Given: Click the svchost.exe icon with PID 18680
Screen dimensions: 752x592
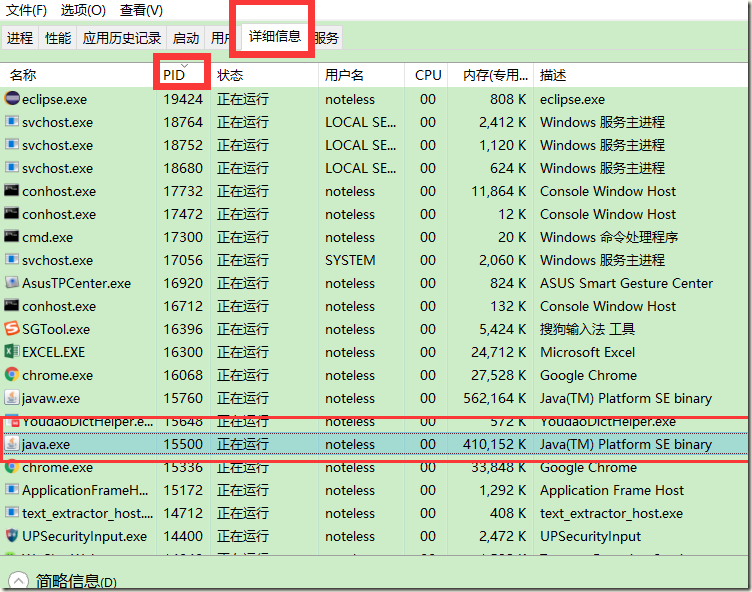Looking at the screenshot, I should click(12, 167).
